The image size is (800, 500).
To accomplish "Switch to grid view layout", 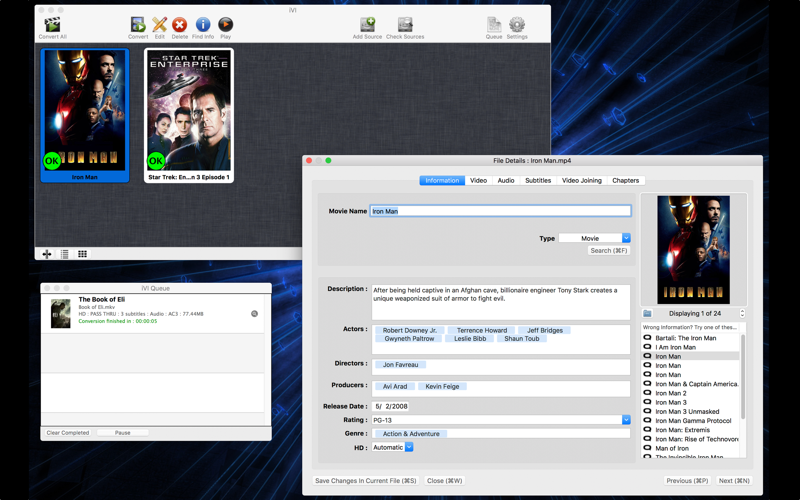I will 82,254.
